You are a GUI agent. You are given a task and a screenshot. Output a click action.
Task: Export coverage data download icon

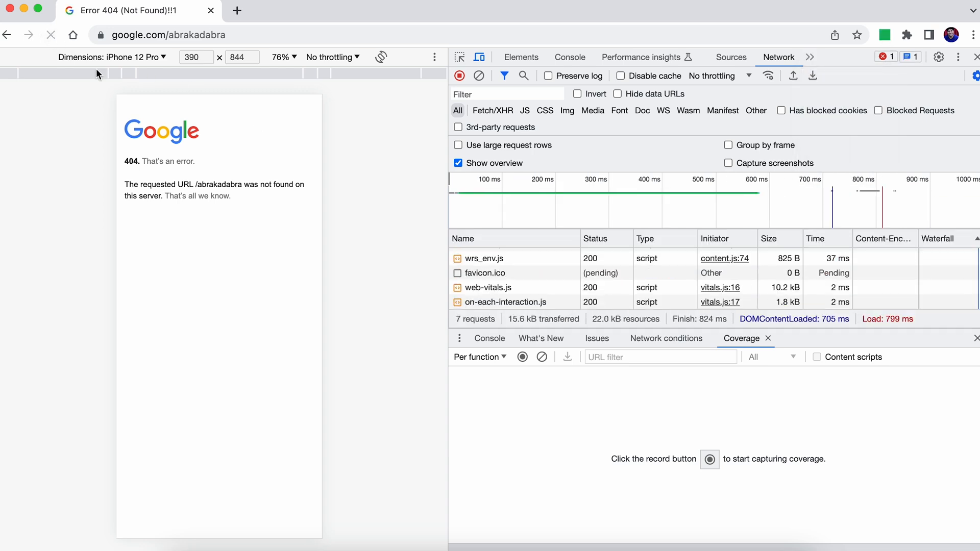click(567, 357)
